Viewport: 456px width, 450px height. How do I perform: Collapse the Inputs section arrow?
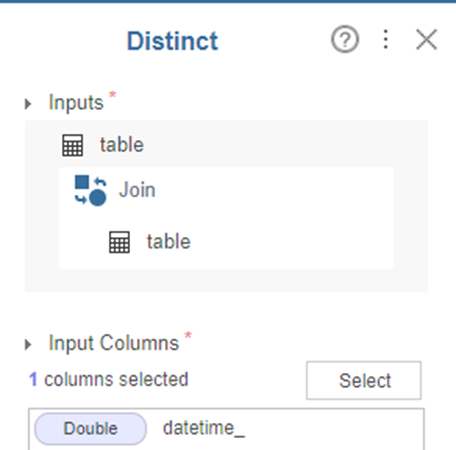[x=28, y=104]
